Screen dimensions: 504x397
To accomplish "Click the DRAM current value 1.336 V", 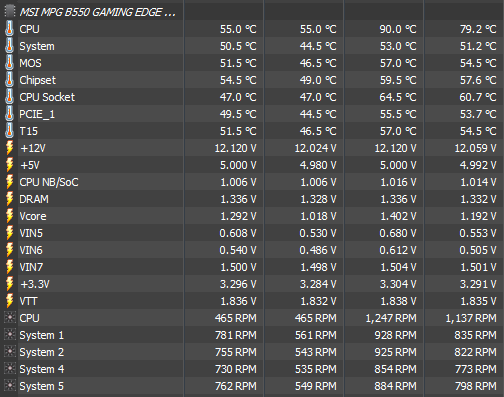I will click(238, 199).
